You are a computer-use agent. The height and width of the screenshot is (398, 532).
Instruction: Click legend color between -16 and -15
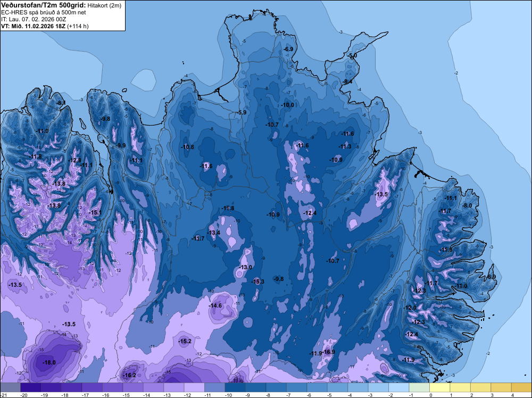coord(113,387)
